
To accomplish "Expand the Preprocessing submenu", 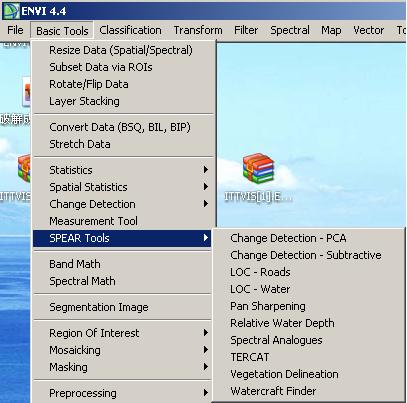I will pyautogui.click(x=122, y=393).
